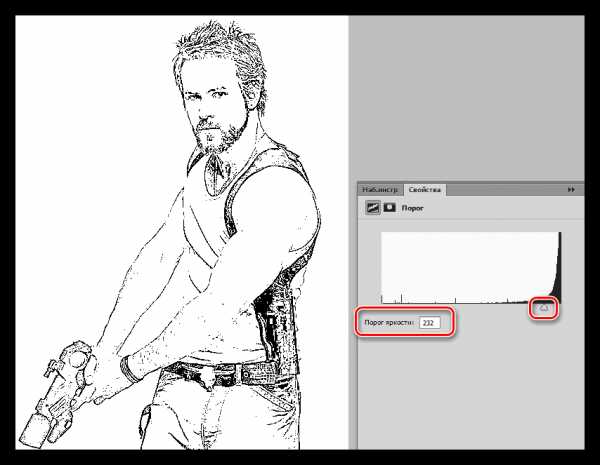The width and height of the screenshot is (600, 465).
Task: Collapse the panel using the double-arrow icon
Action: click(572, 189)
